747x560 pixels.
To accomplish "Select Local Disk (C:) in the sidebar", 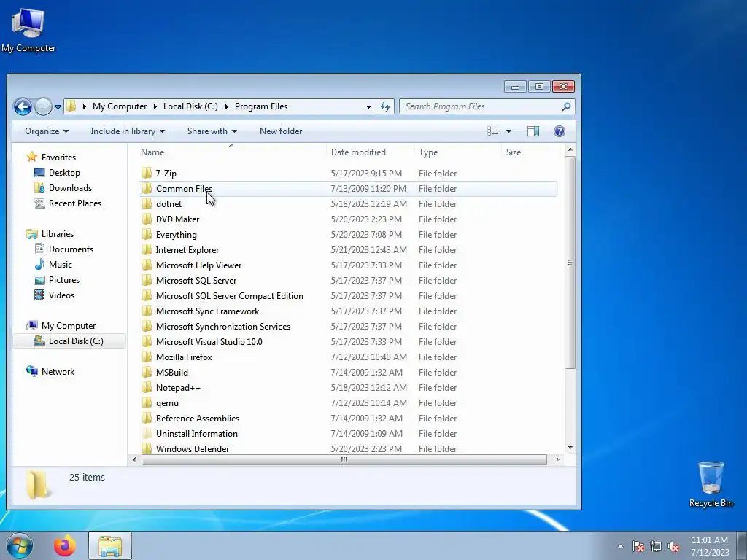I will (76, 341).
